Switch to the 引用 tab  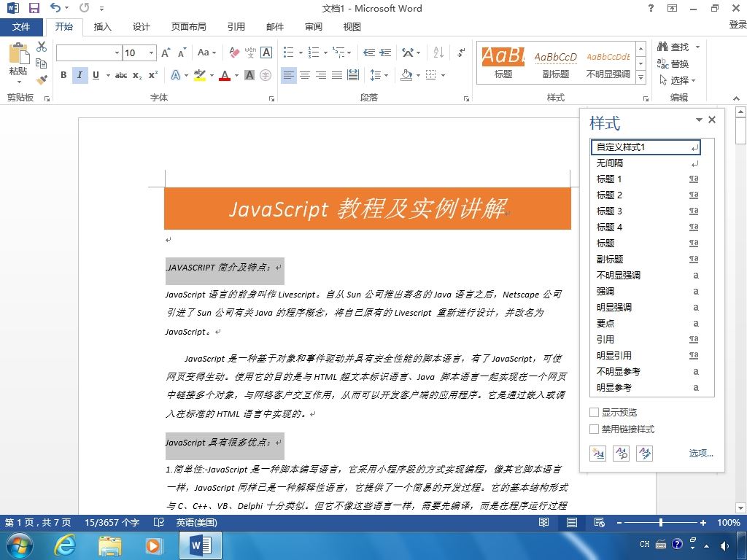pos(236,27)
